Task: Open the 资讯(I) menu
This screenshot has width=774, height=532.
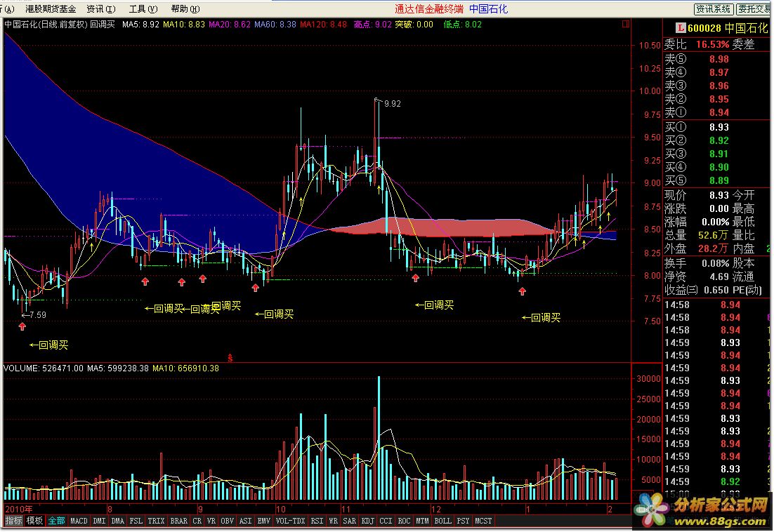Action: [x=100, y=9]
